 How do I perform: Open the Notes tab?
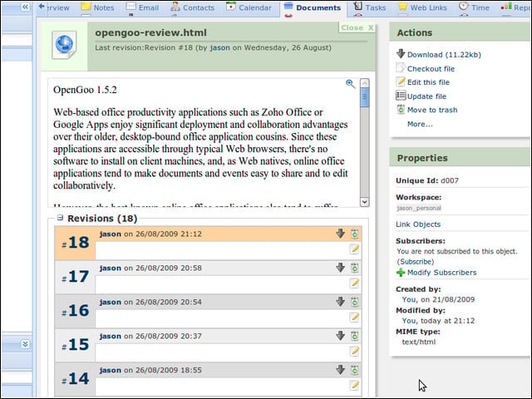[x=98, y=7]
